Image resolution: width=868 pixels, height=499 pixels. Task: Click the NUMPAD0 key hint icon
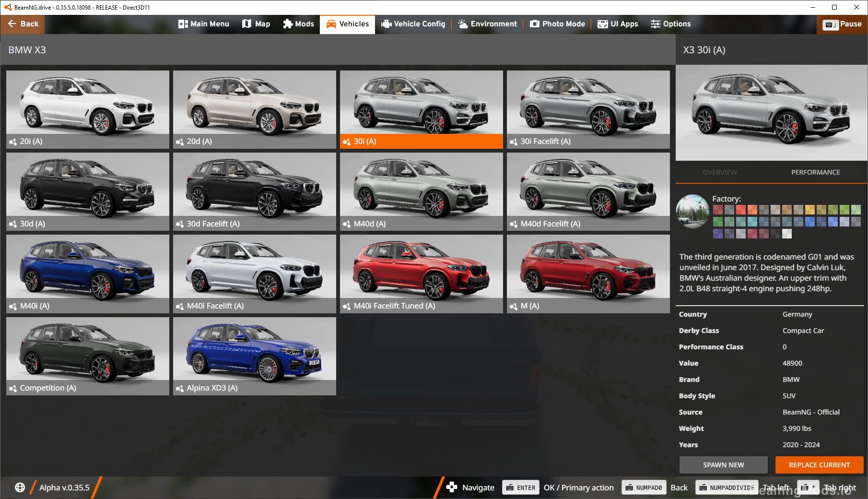click(x=644, y=487)
